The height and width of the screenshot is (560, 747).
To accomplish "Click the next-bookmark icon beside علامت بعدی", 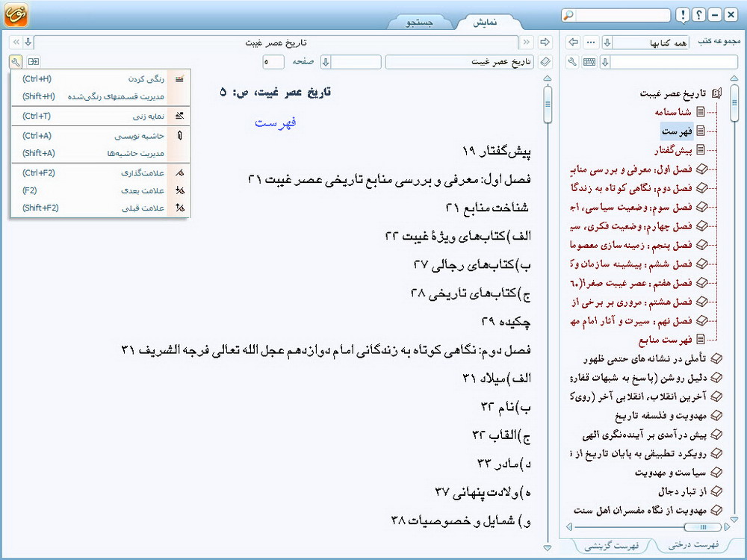I will (x=179, y=190).
